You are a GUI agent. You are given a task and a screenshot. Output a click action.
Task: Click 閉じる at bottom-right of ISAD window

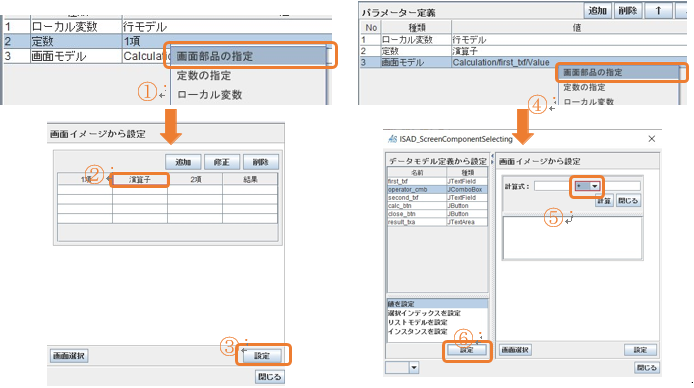point(646,368)
